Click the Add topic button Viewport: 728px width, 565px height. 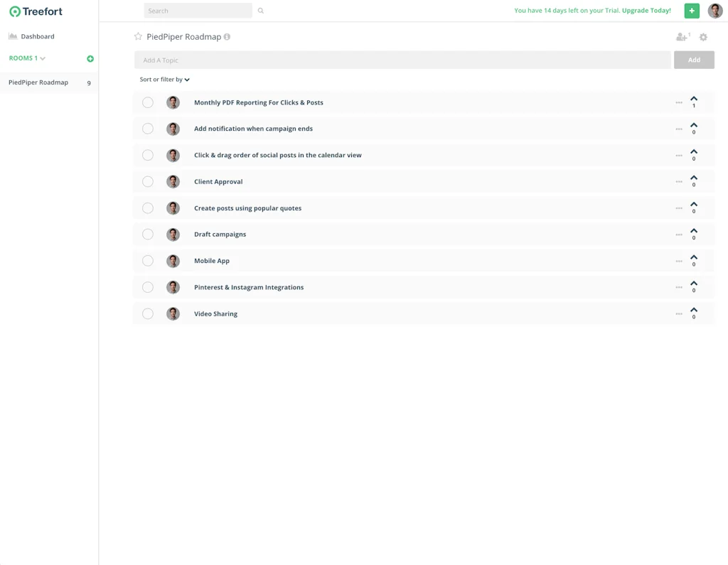pos(694,60)
